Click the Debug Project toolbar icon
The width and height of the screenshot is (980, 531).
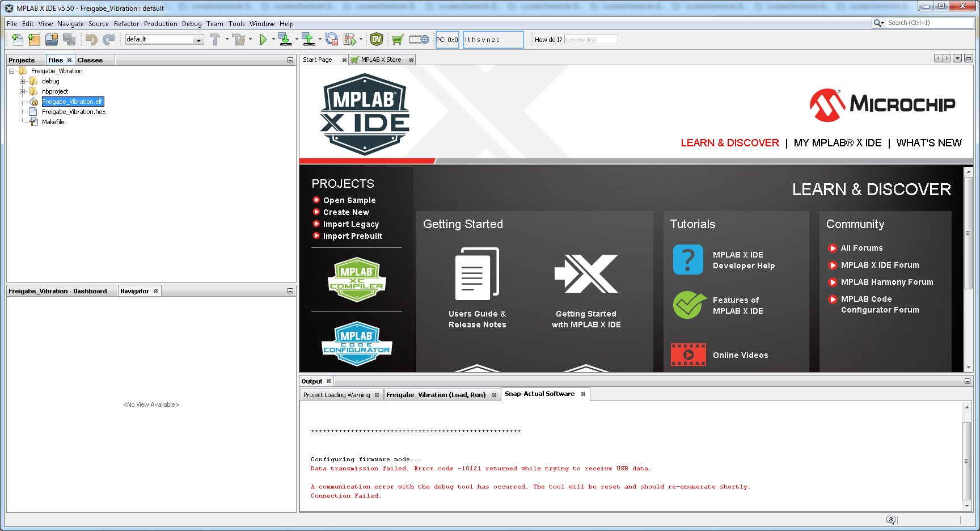pos(350,39)
